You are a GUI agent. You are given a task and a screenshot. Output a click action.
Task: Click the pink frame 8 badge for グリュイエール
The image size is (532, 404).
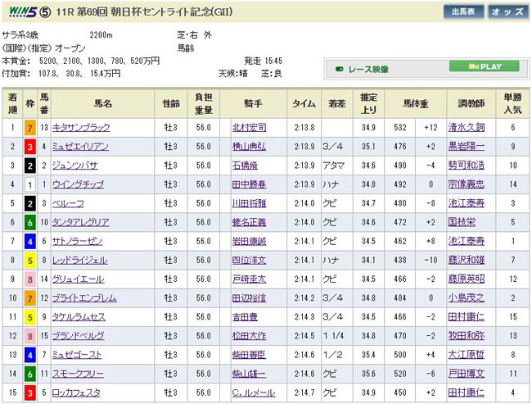pos(29,279)
